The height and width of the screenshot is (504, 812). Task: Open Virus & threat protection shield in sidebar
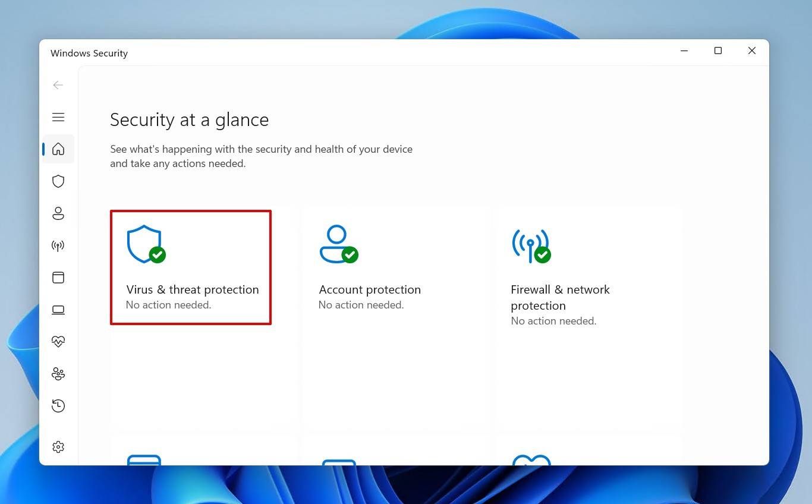click(x=58, y=181)
